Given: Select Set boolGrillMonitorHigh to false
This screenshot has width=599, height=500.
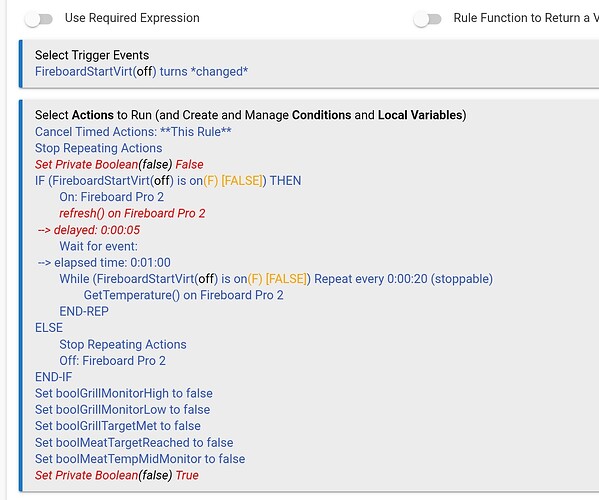Looking at the screenshot, I should 124,393.
